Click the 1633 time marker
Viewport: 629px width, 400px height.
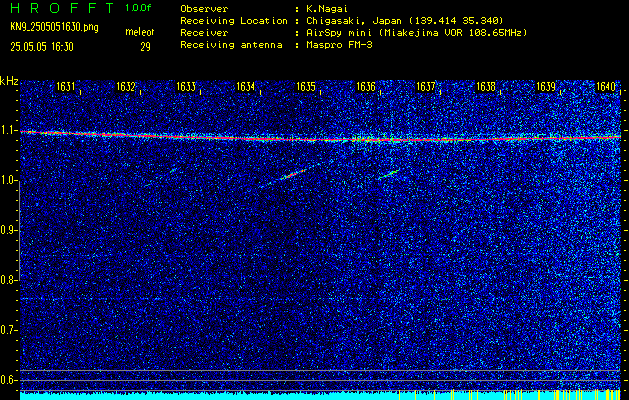pos(186,86)
